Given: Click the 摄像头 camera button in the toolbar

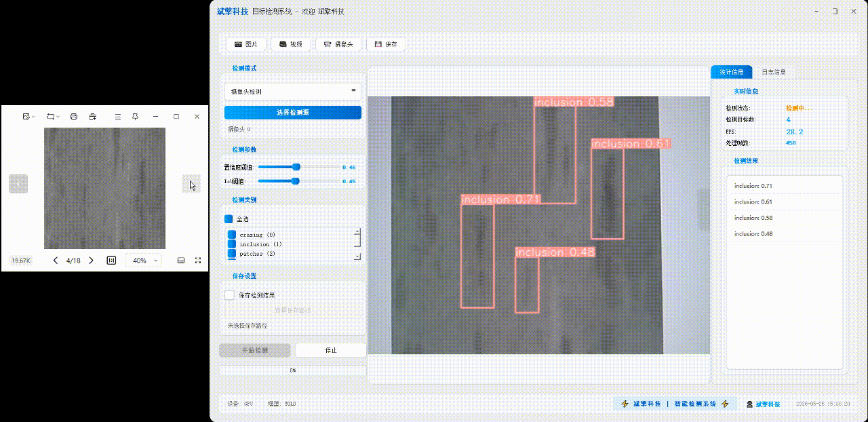Looking at the screenshot, I should (338, 44).
